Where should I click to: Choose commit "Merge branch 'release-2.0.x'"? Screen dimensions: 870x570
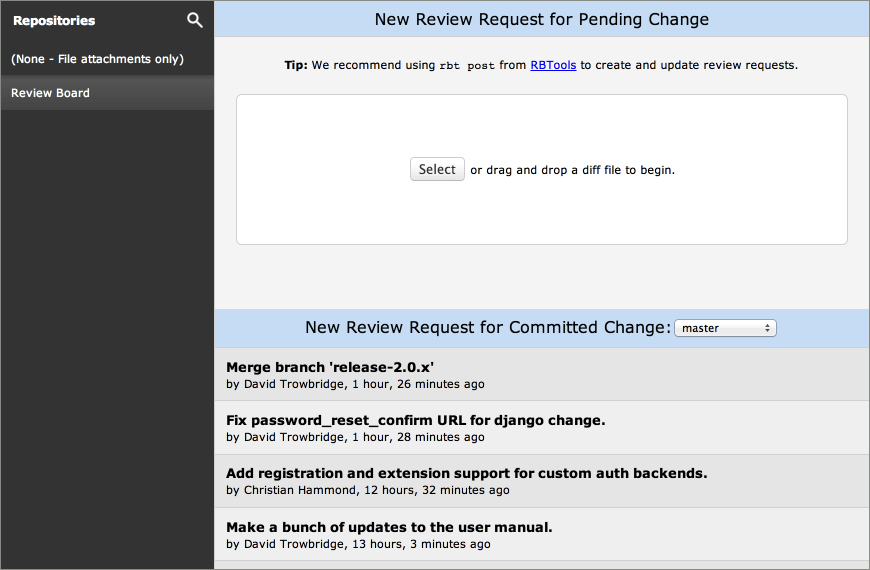coord(542,375)
